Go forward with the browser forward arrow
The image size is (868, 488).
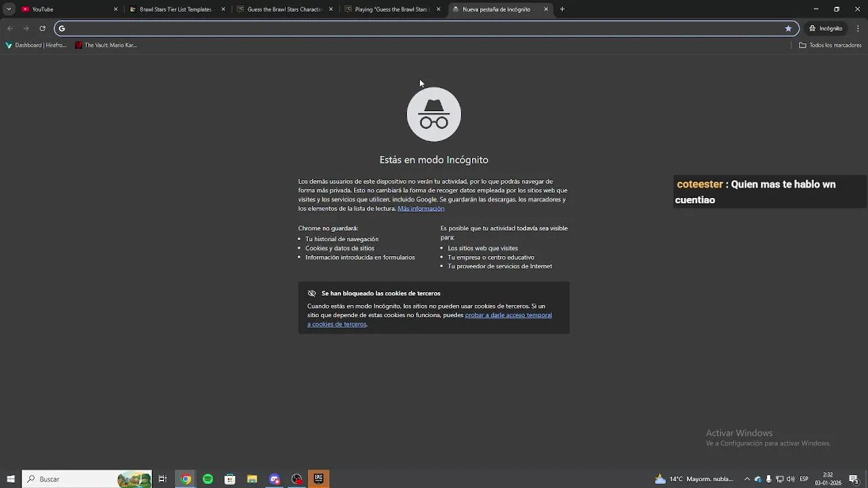[x=26, y=28]
